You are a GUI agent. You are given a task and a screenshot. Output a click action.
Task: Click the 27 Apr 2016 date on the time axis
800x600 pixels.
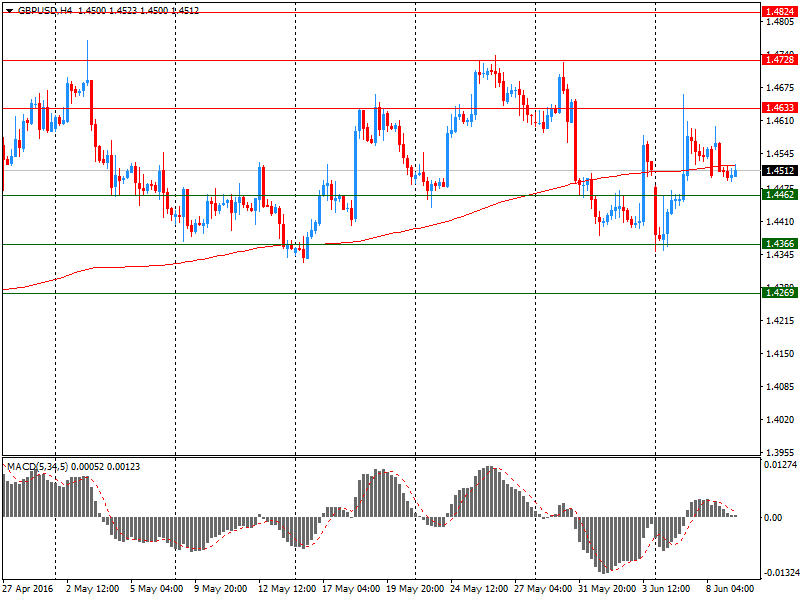tap(29, 589)
